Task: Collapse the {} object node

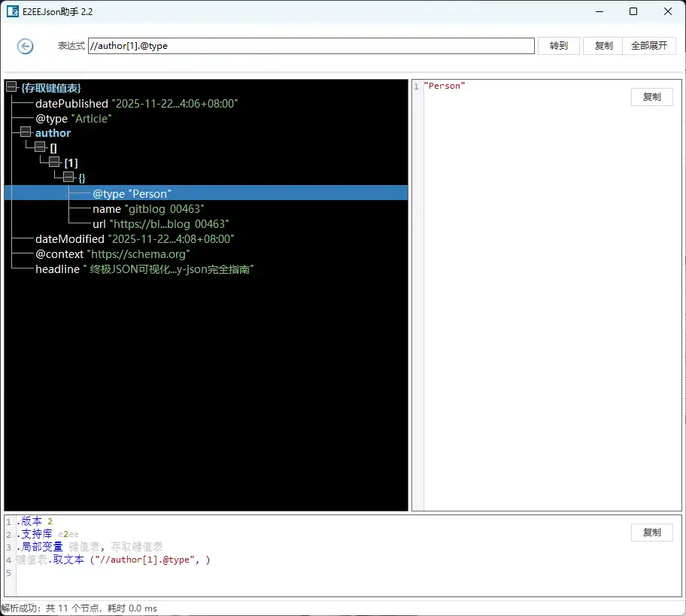Action: pos(68,177)
